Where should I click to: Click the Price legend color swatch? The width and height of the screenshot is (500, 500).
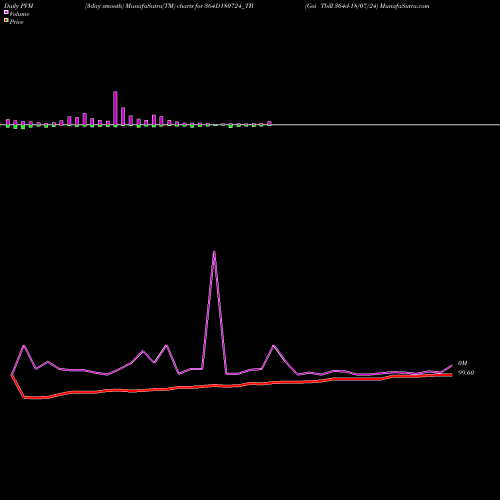6,21
